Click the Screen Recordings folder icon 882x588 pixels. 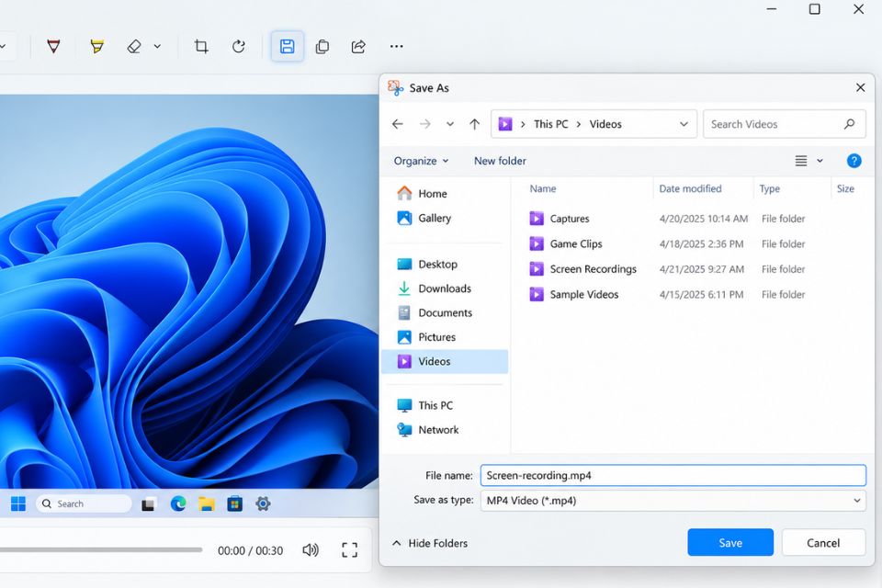(x=537, y=269)
